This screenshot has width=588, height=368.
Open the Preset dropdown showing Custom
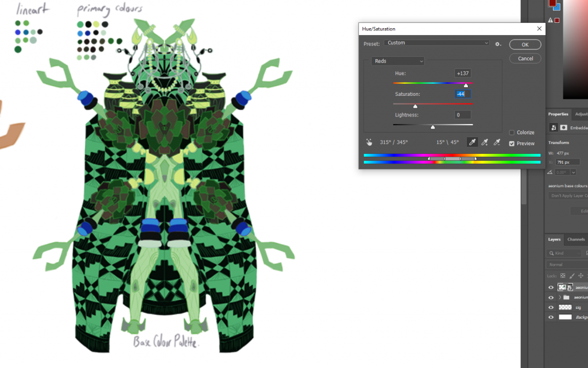pyautogui.click(x=437, y=42)
